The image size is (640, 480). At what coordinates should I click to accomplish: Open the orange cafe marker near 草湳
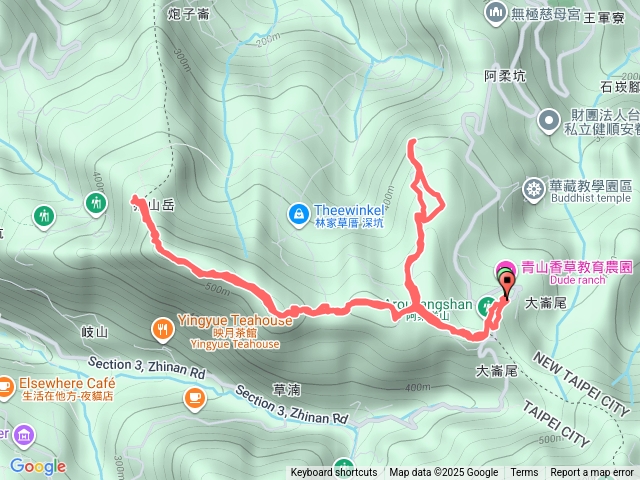click(195, 398)
